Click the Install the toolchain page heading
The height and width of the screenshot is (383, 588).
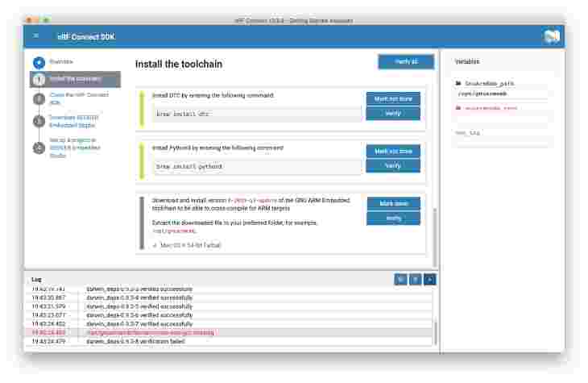pyautogui.click(x=179, y=65)
